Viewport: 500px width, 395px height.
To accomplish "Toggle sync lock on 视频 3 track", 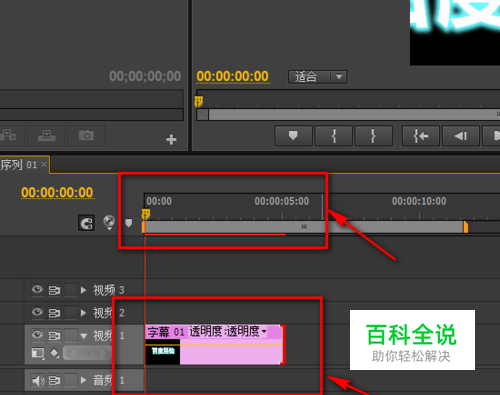I will pos(54,290).
